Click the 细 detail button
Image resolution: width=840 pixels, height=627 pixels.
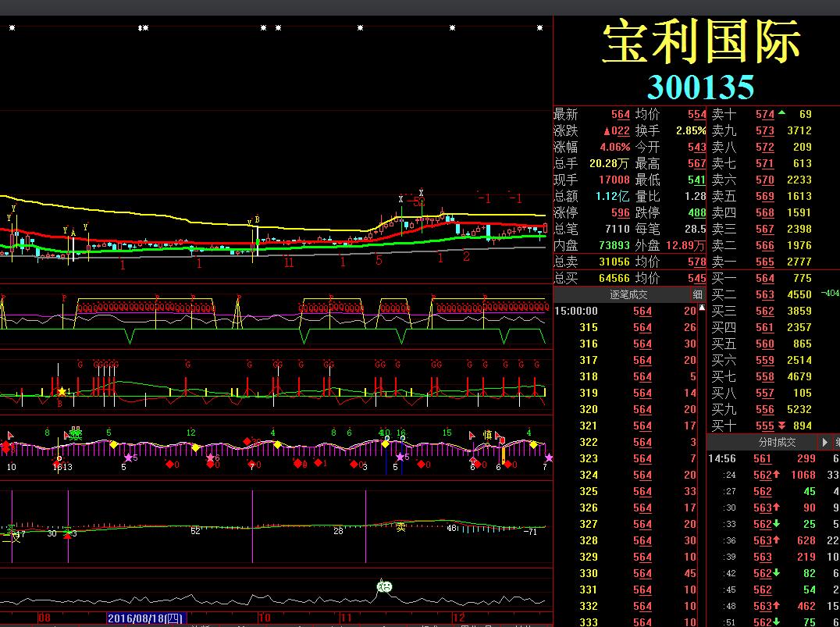(x=697, y=294)
